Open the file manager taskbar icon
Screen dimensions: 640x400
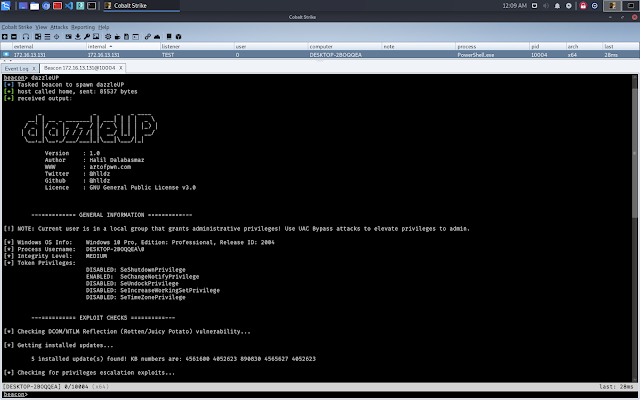pyautogui.click(x=34, y=6)
